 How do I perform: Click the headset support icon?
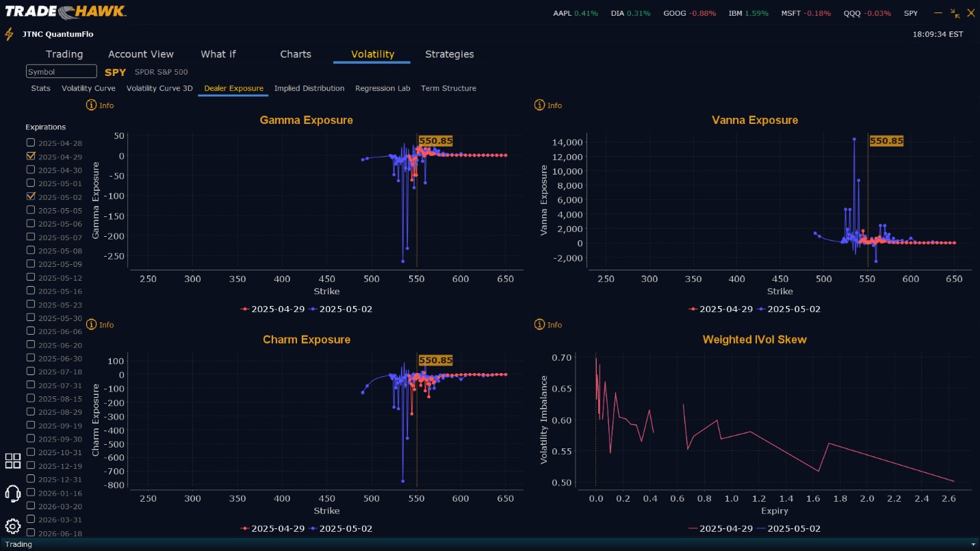coord(12,493)
